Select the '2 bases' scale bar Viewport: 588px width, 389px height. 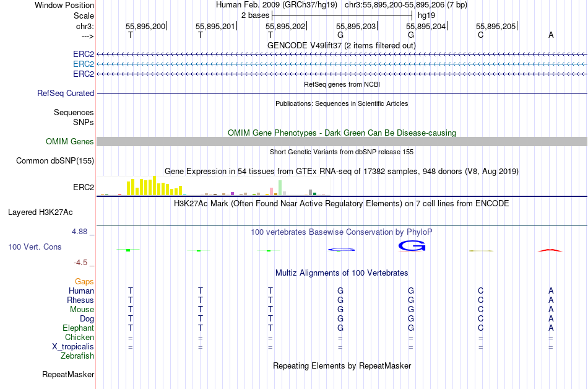342,15
